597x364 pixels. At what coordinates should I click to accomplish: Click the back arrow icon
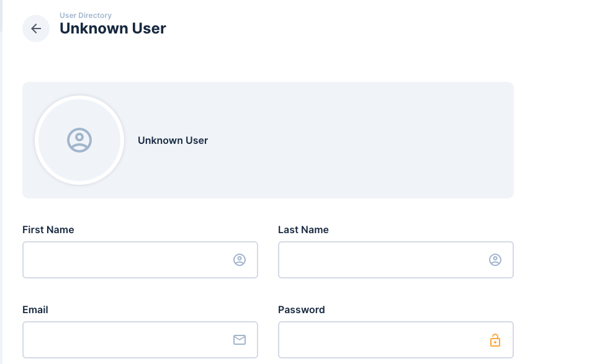[36, 29]
